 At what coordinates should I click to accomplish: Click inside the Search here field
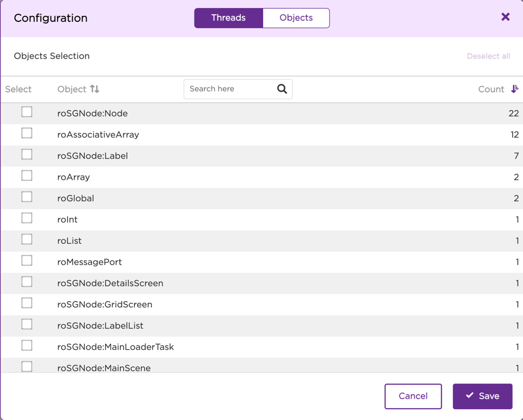[x=229, y=88]
